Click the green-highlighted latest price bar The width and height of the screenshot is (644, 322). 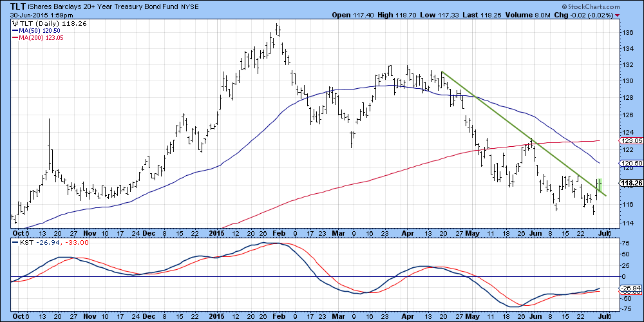(x=600, y=185)
